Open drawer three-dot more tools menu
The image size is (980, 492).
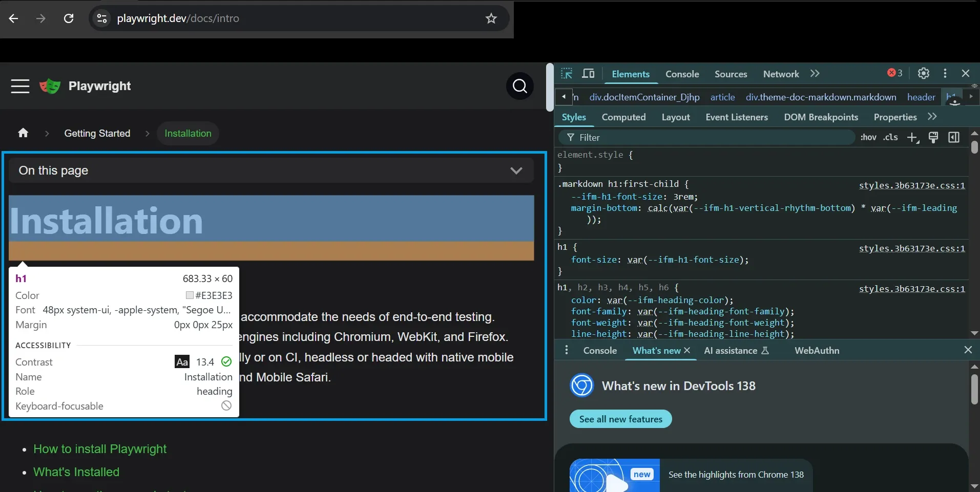pos(566,350)
